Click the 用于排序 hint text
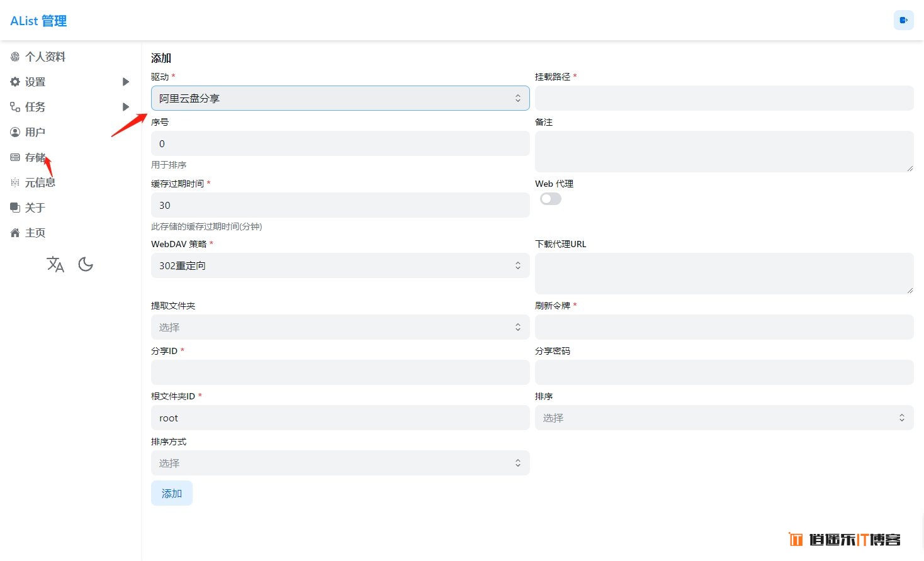 tap(169, 165)
